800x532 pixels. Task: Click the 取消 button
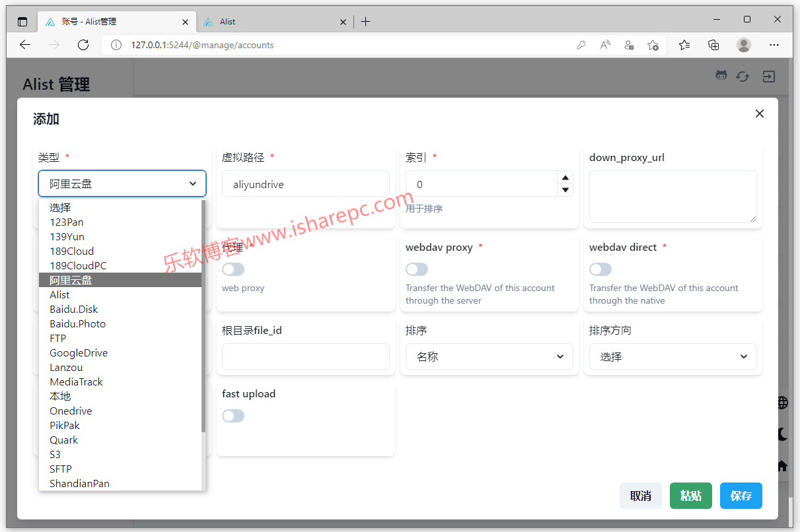(641, 496)
